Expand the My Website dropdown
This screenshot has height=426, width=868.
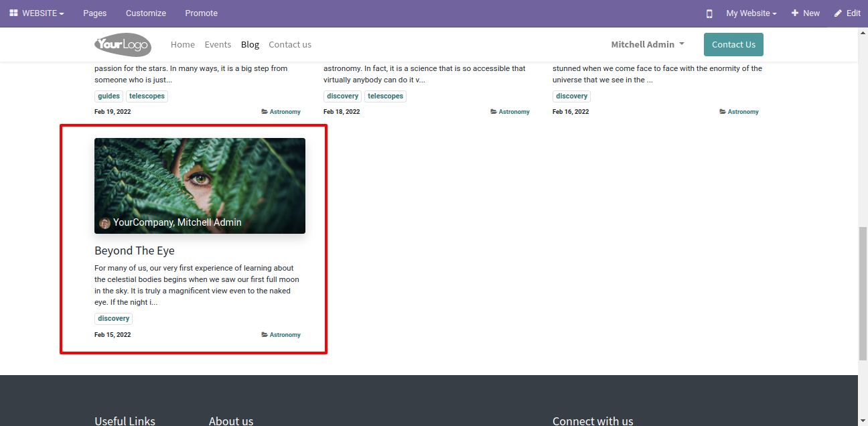[x=751, y=13]
